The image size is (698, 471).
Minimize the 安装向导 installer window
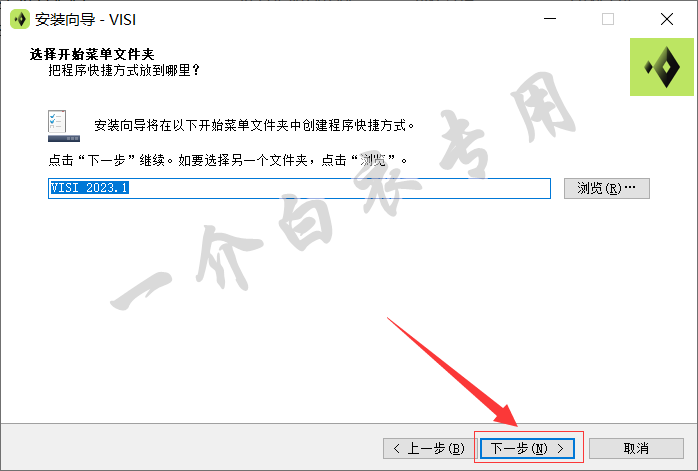coord(550,19)
